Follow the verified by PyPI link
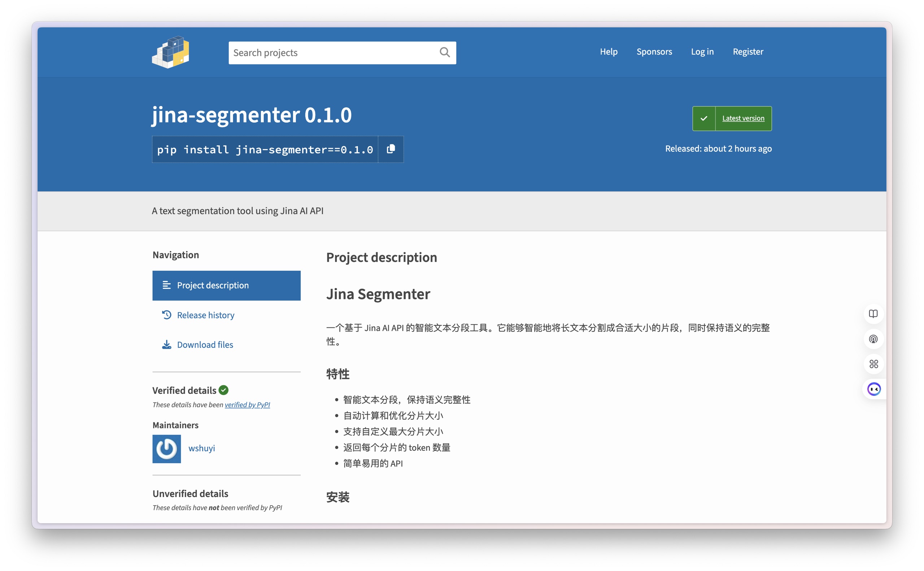 point(247,405)
